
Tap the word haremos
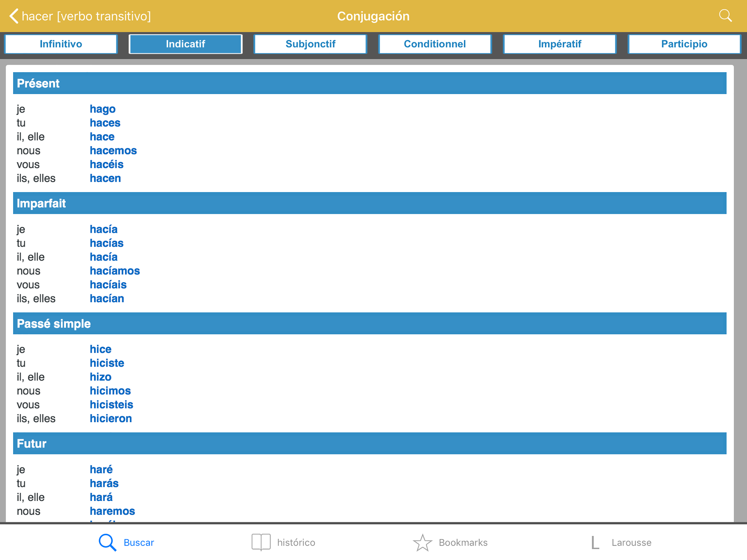coord(112,511)
